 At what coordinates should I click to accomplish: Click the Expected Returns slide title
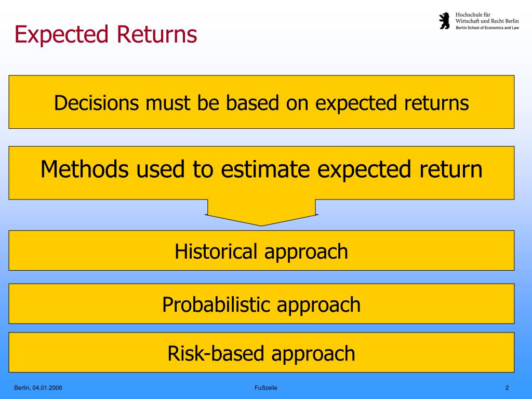click(x=105, y=34)
